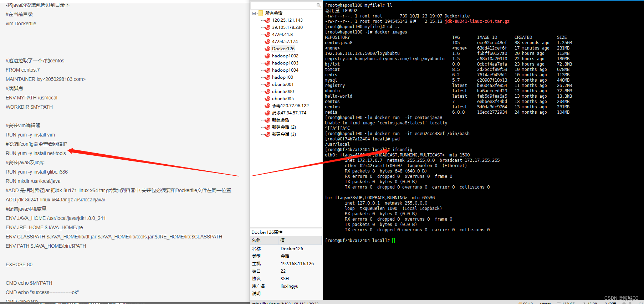The height and width of the screenshot is (304, 644).
Task: Click 'RUN yum -y install net-tools' line
Action: pos(36,153)
